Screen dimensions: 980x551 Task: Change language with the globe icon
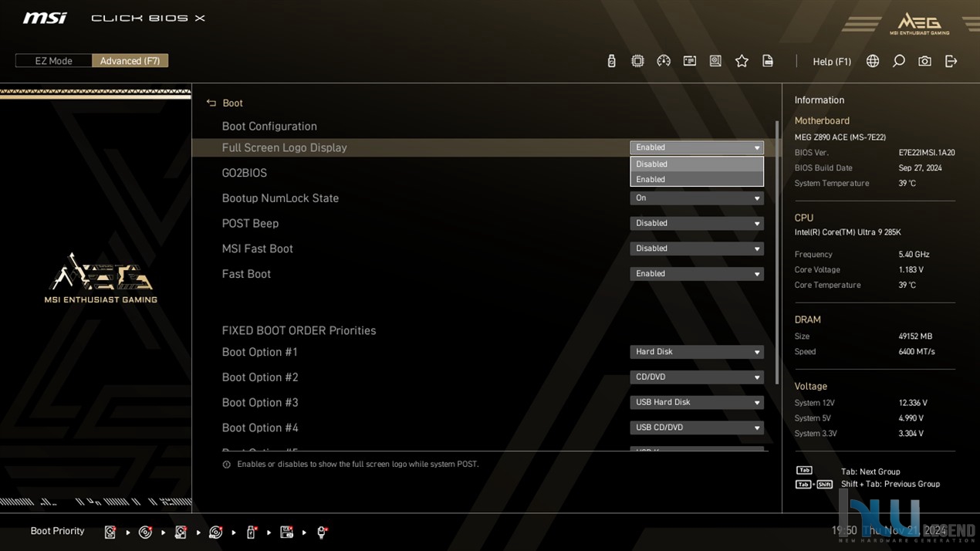click(x=873, y=61)
